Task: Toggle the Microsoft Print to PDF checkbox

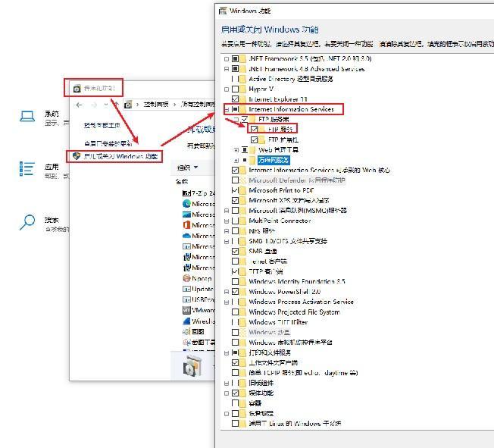Action: pos(235,190)
